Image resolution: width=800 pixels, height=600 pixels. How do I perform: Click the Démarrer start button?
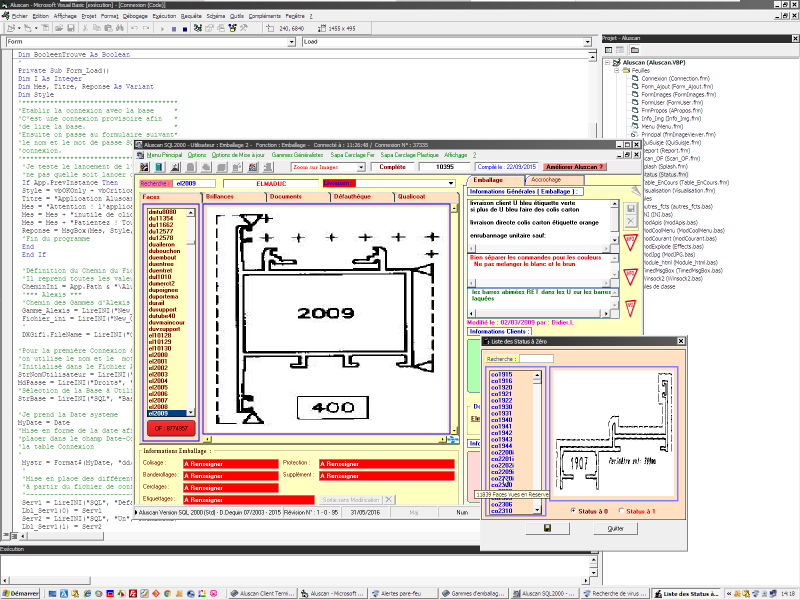pyautogui.click(x=20, y=594)
